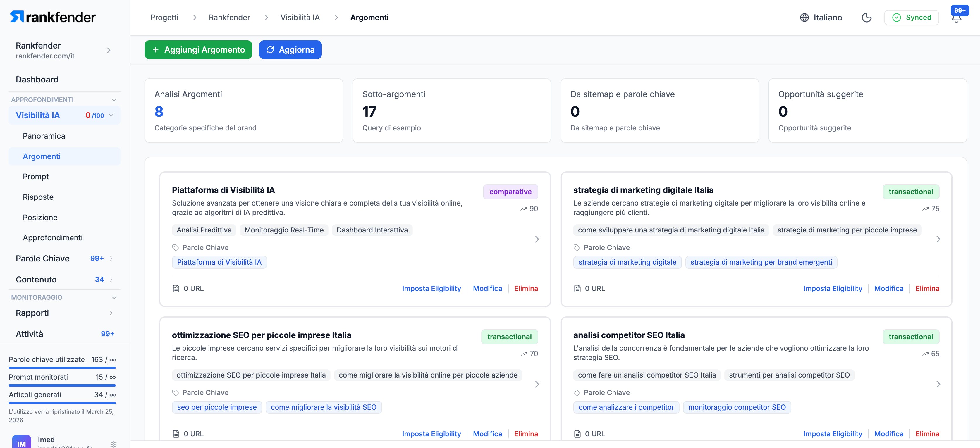Open settings gear next to Imed
Viewport: 980px width, 448px height.
coord(114,444)
